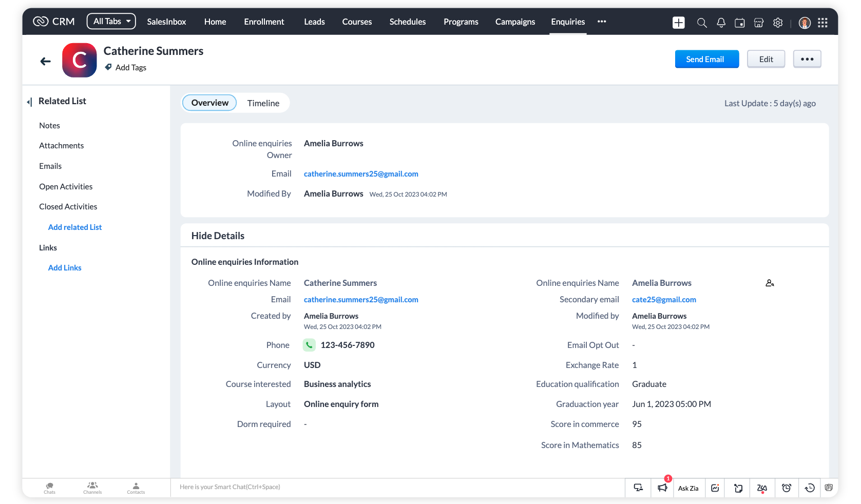This screenshot has height=504, width=861.
Task: Collapse the Related List sidebar
Action: (30, 102)
